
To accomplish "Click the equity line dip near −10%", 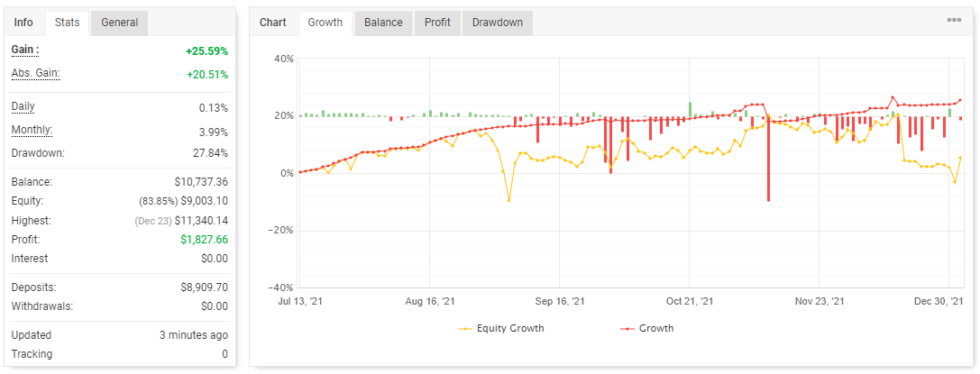I will pos(508,201).
